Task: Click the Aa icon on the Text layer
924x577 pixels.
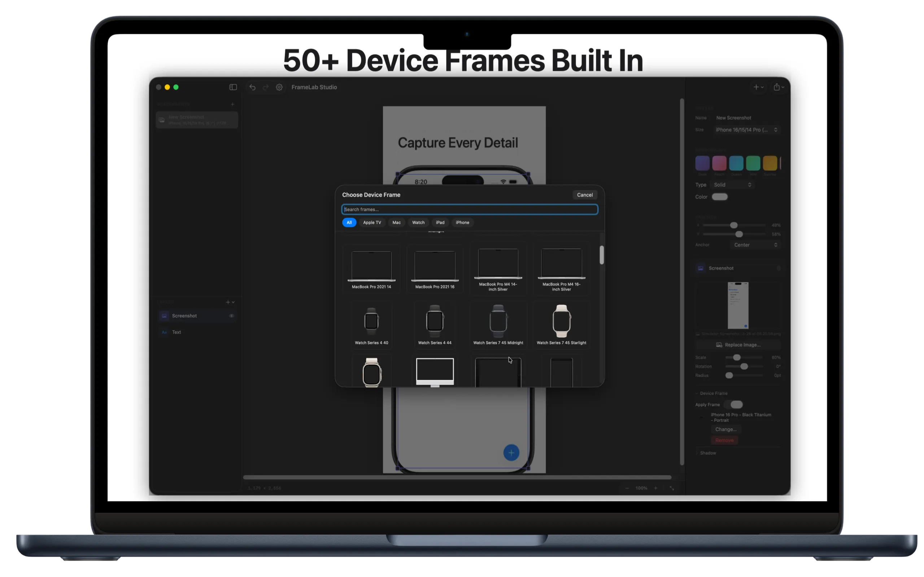Action: coord(164,332)
